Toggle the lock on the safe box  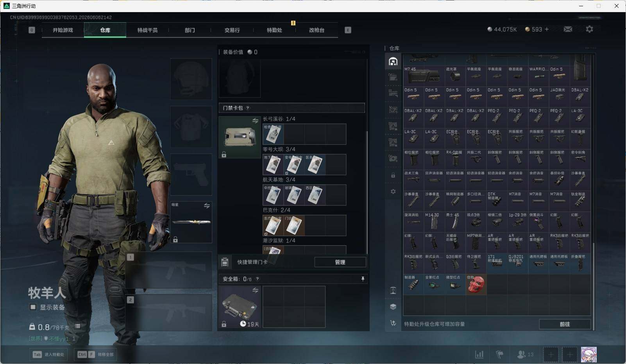[x=224, y=324]
